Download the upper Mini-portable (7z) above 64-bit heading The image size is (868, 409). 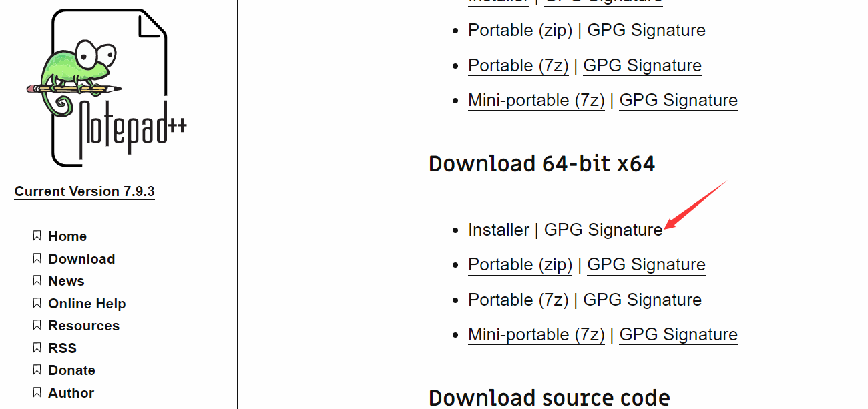536,100
